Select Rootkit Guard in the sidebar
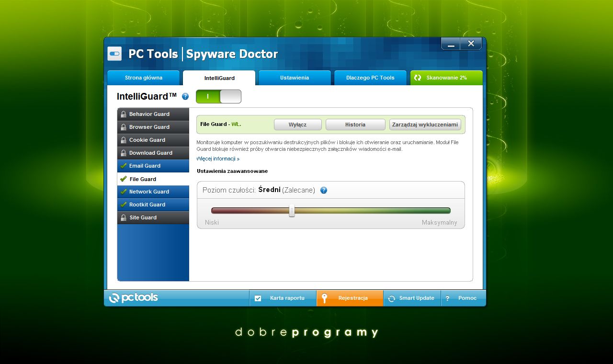The height and width of the screenshot is (364, 613). tap(153, 205)
